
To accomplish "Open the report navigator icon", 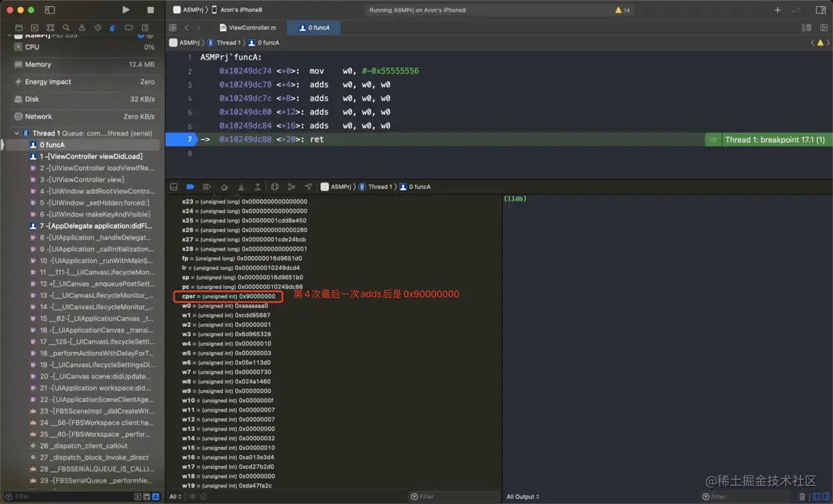I will tap(144, 28).
